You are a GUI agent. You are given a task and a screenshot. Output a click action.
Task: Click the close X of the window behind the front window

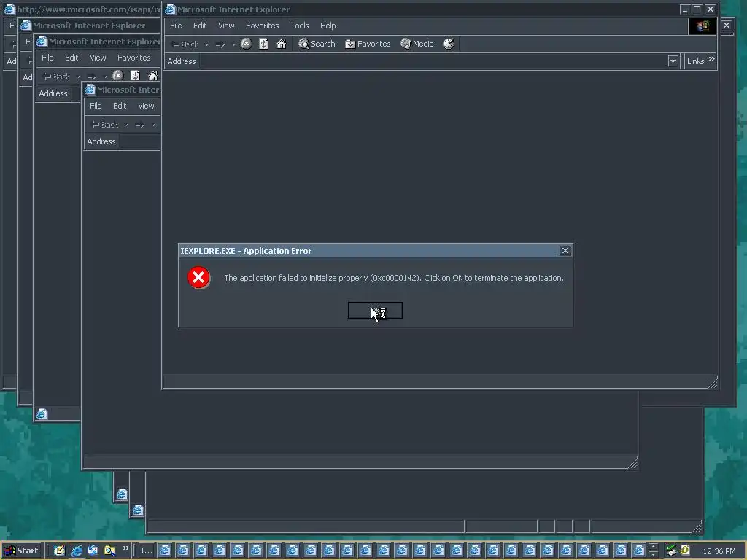coord(726,26)
